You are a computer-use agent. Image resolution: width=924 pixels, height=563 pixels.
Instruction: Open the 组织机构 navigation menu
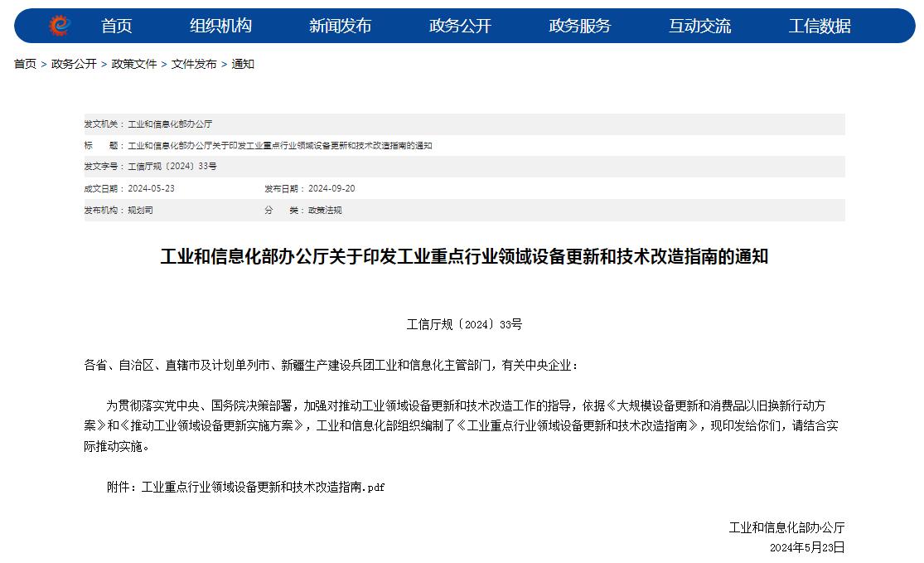(x=220, y=26)
